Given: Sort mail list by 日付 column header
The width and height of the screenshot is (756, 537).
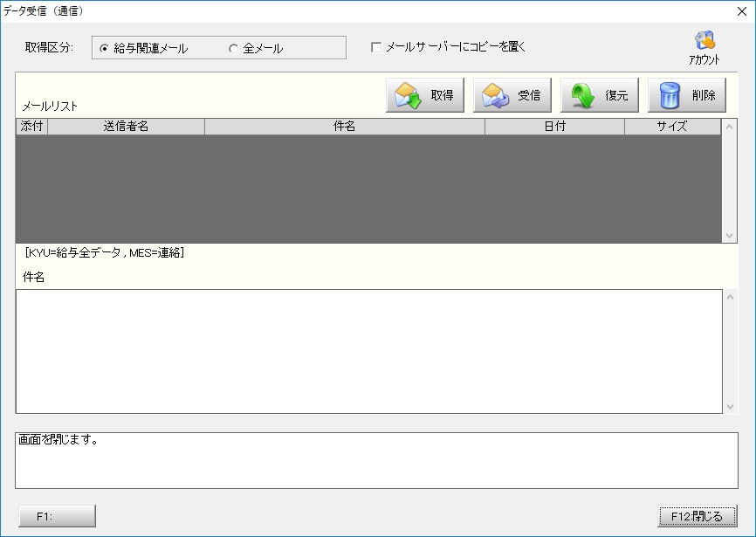Looking at the screenshot, I should [554, 127].
